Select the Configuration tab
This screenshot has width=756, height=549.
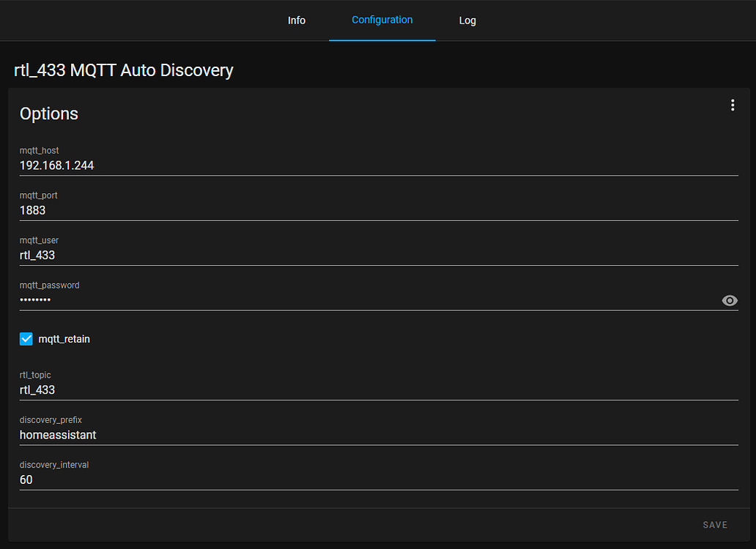[x=382, y=20]
